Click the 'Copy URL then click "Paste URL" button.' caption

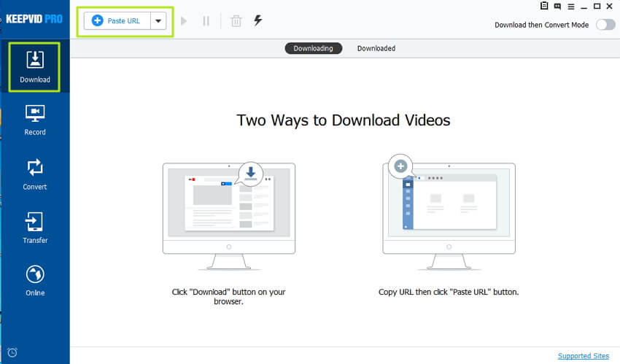[449, 292]
